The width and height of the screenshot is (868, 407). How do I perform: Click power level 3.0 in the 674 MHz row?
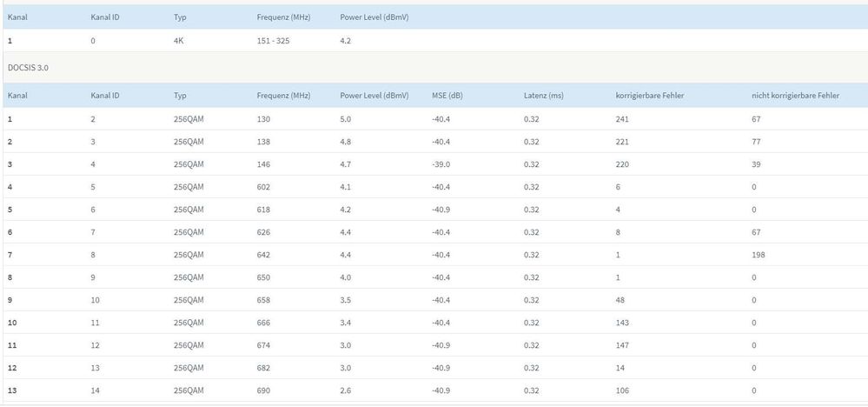coord(346,345)
